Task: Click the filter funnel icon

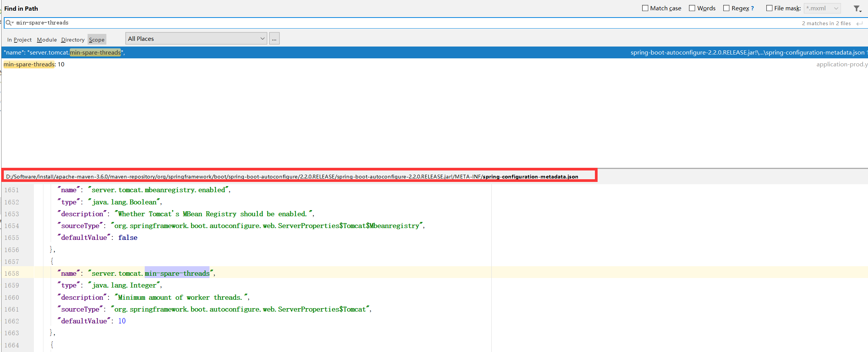Action: (x=857, y=8)
